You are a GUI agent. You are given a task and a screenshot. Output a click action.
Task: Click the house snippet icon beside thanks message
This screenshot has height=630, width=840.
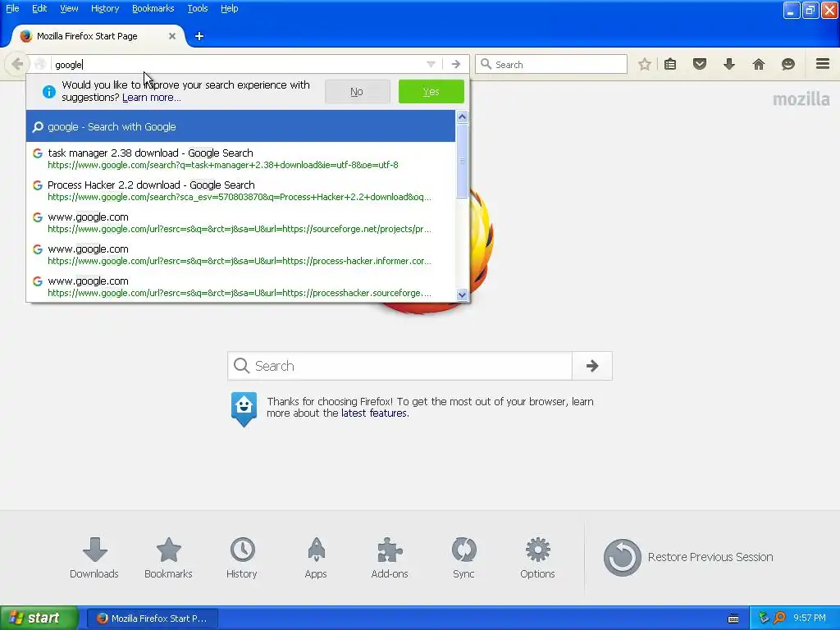pyautogui.click(x=244, y=409)
